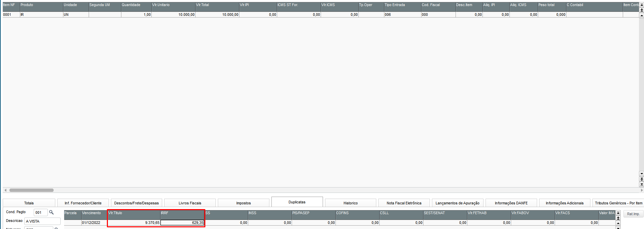Image resolution: width=644 pixels, height=229 pixels.
Task: Click the horizontal scrollbar left arrow
Action: [x=5, y=190]
